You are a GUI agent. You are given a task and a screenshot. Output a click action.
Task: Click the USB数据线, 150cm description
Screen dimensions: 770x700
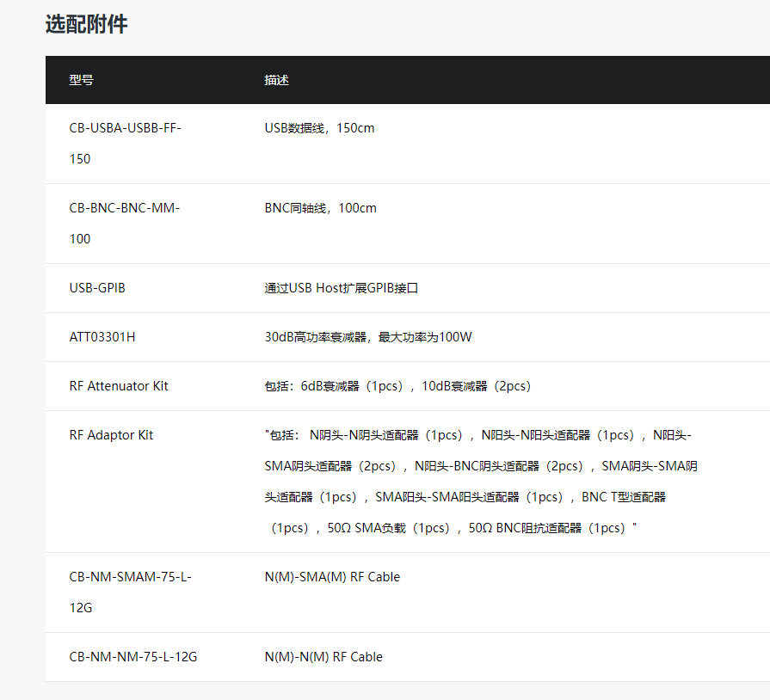click(x=319, y=128)
